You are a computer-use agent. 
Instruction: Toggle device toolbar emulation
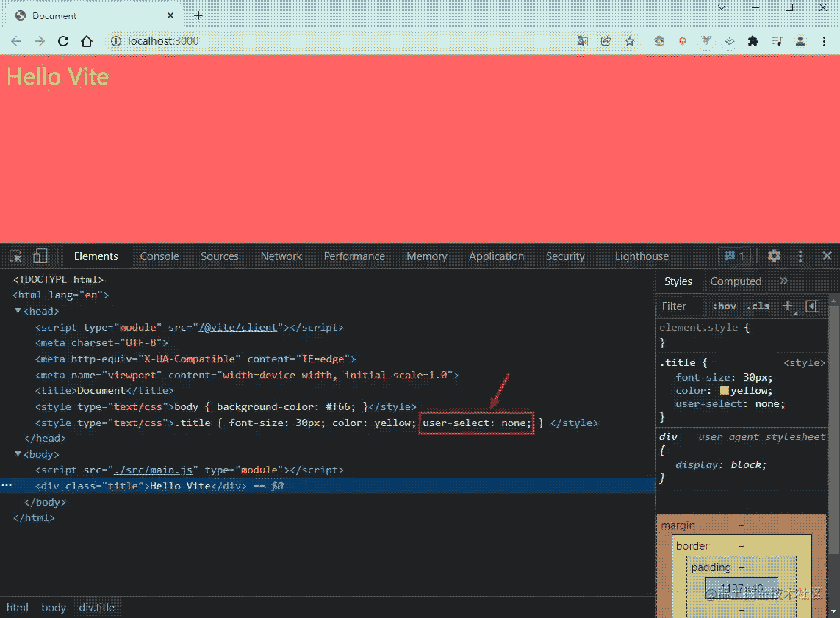click(40, 256)
